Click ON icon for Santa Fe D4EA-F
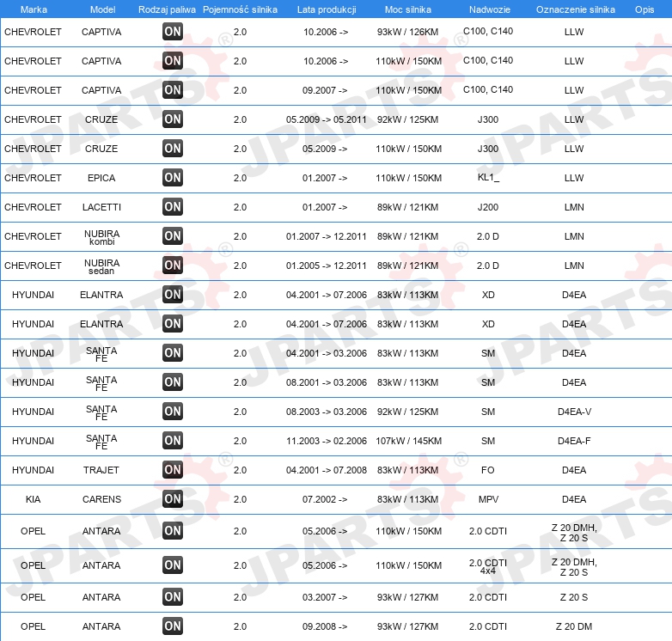Image resolution: width=672 pixels, height=641 pixels. click(x=173, y=440)
